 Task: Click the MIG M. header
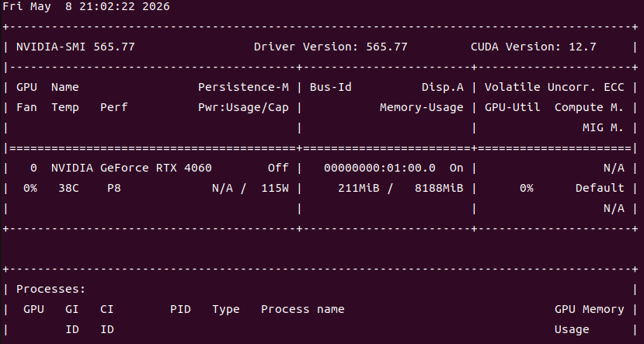[x=604, y=127]
